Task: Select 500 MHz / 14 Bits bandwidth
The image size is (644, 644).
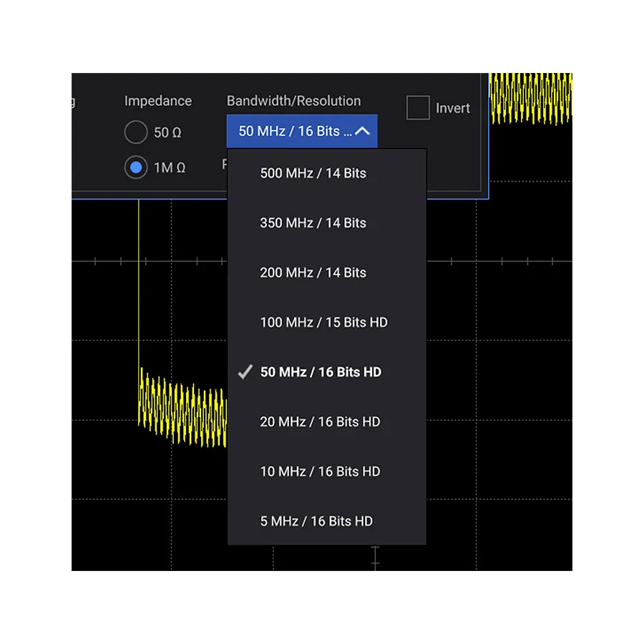Action: coord(313,173)
